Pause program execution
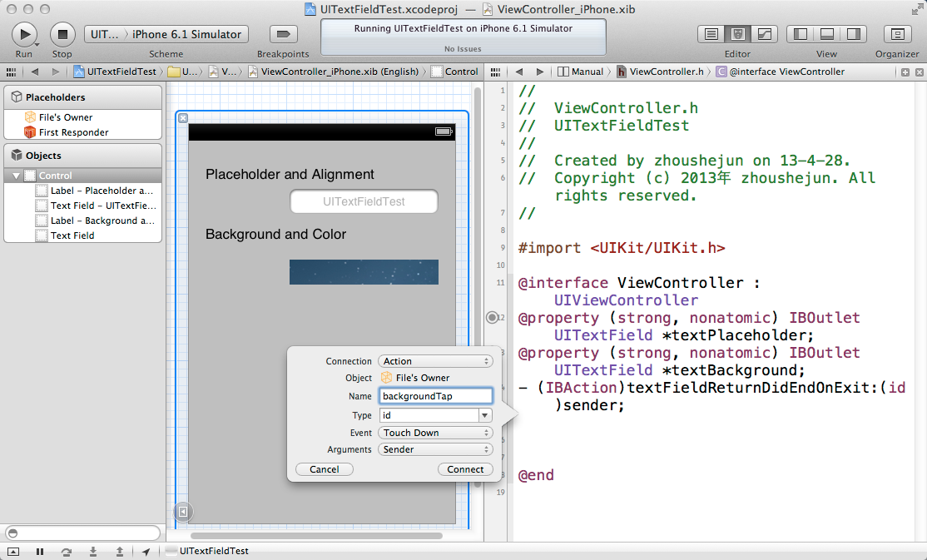This screenshot has height=560, width=927. tap(40, 551)
